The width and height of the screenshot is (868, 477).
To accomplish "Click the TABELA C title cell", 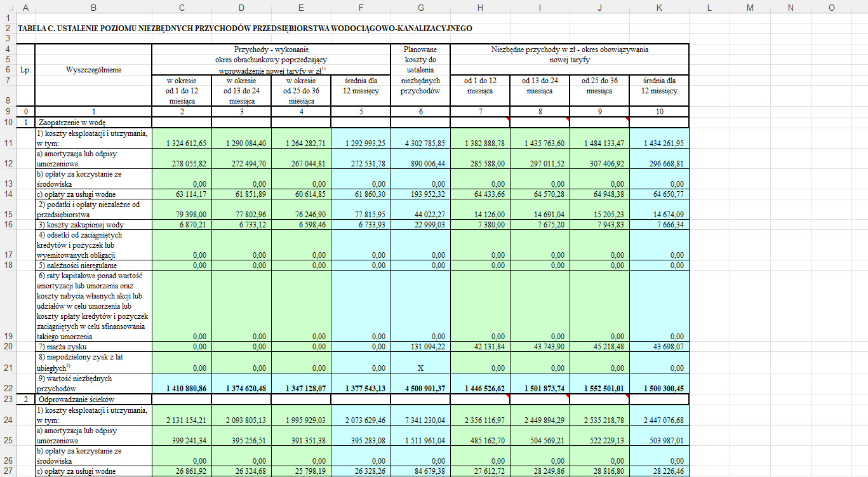I will (244, 29).
